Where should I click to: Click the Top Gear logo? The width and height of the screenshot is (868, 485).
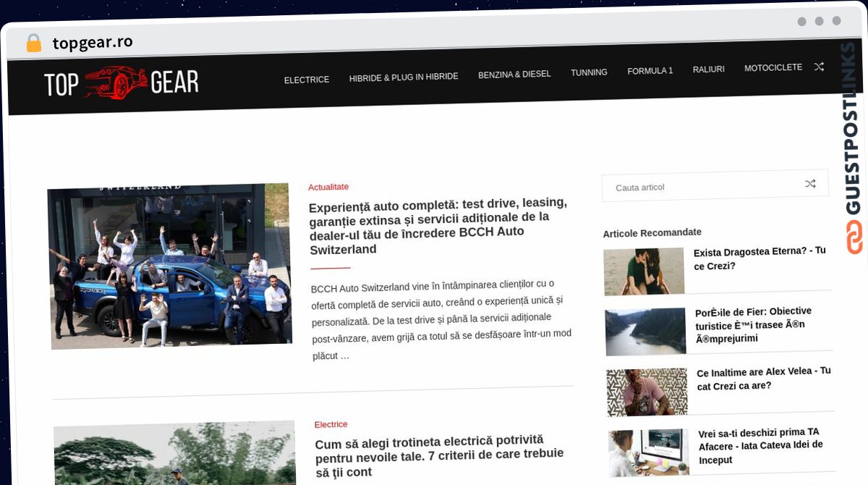pyautogui.click(x=121, y=83)
